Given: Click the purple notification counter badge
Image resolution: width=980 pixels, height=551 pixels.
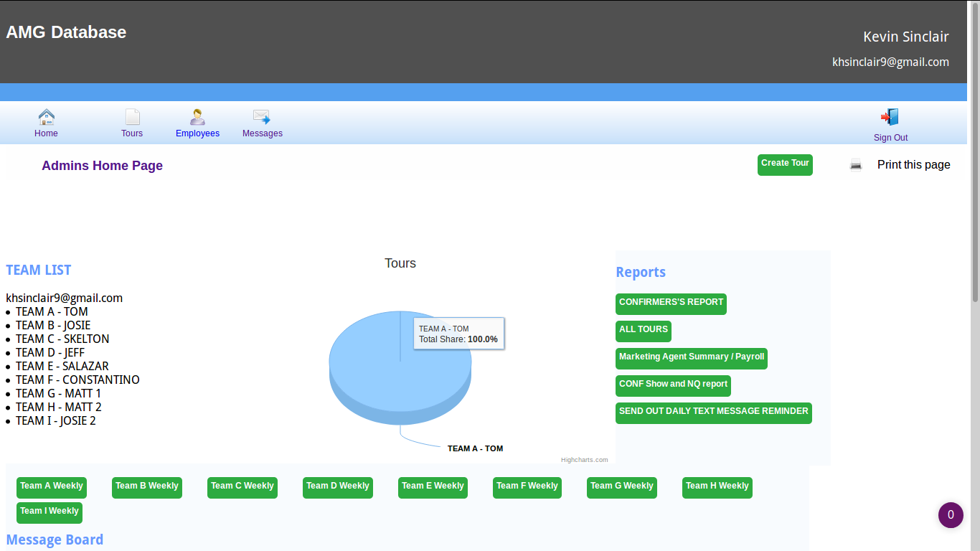Looking at the screenshot, I should tap(951, 515).
